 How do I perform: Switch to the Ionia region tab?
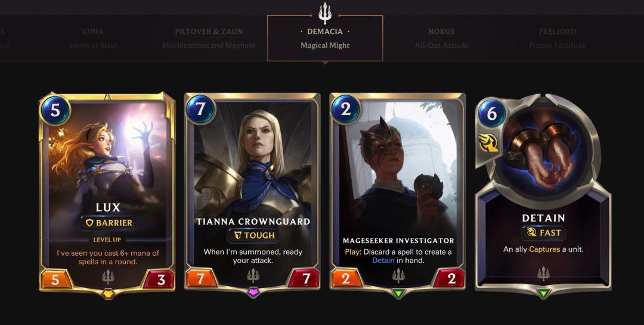(92, 38)
